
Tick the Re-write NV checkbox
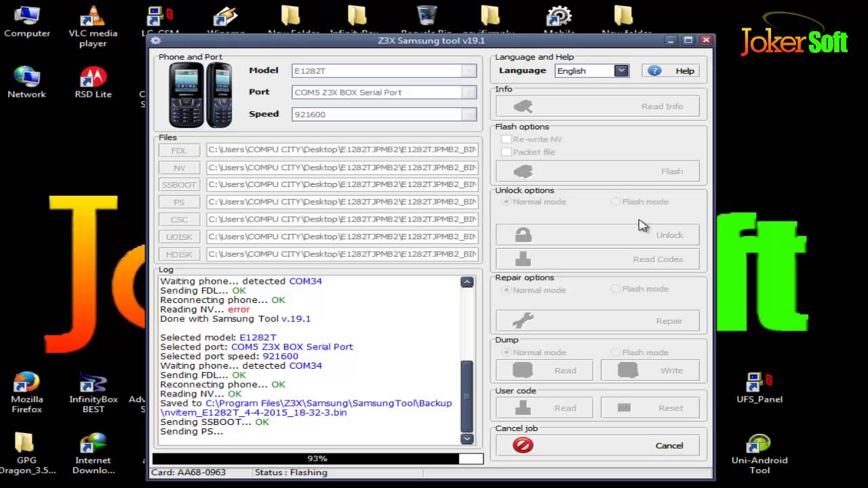[x=506, y=139]
